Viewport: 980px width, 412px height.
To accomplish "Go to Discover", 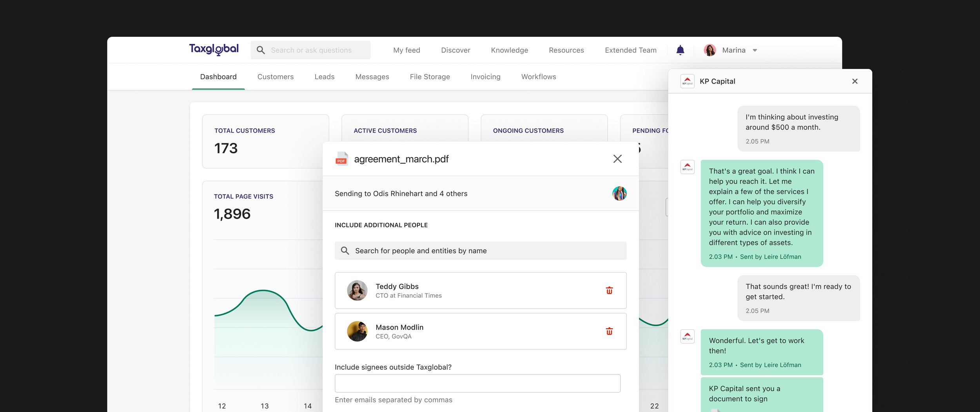I will (x=456, y=50).
